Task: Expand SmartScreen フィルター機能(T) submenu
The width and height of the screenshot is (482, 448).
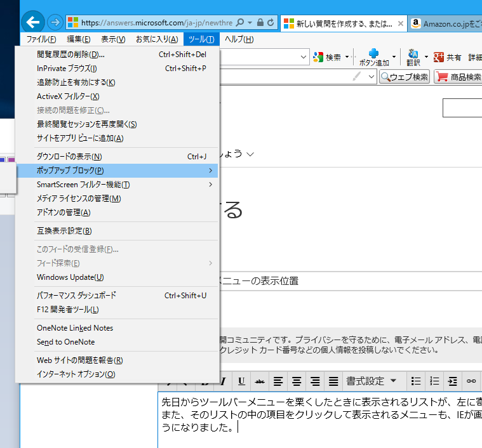Action: point(117,185)
